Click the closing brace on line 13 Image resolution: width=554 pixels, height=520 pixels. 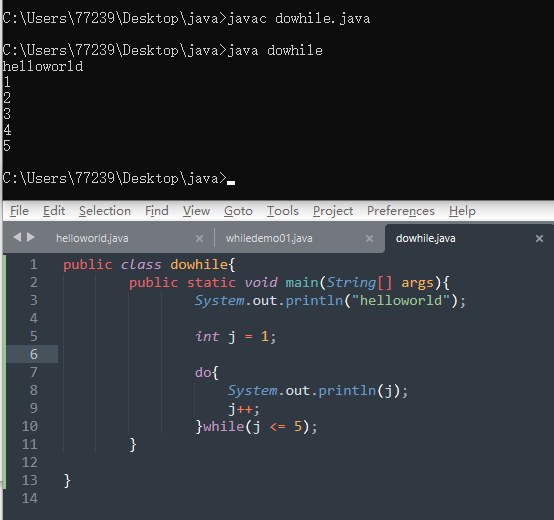click(x=67, y=481)
